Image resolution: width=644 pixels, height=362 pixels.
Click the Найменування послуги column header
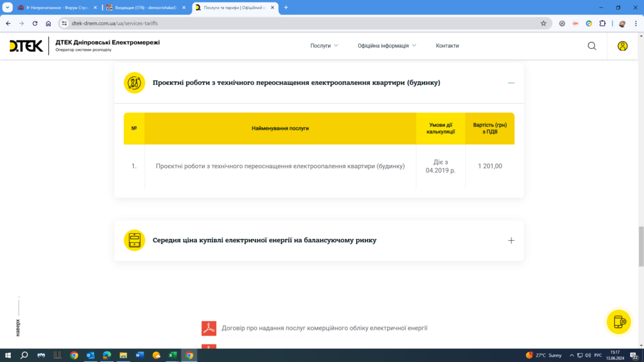[x=280, y=128]
